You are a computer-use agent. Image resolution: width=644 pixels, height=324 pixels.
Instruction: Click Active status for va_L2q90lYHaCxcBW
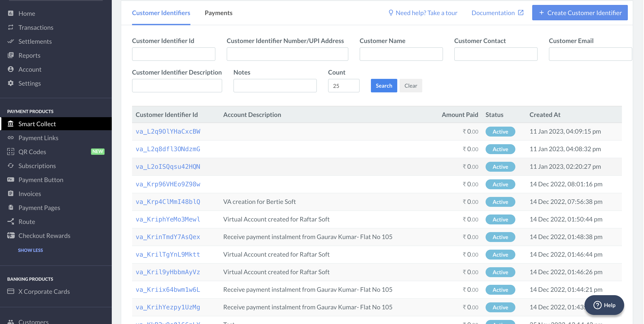[x=500, y=132]
